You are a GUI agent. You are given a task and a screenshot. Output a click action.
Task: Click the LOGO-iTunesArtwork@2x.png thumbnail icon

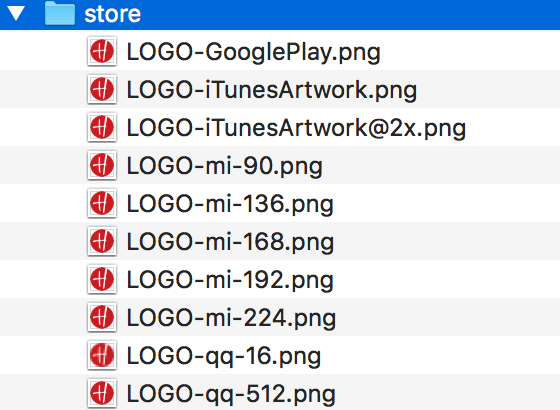point(102,127)
